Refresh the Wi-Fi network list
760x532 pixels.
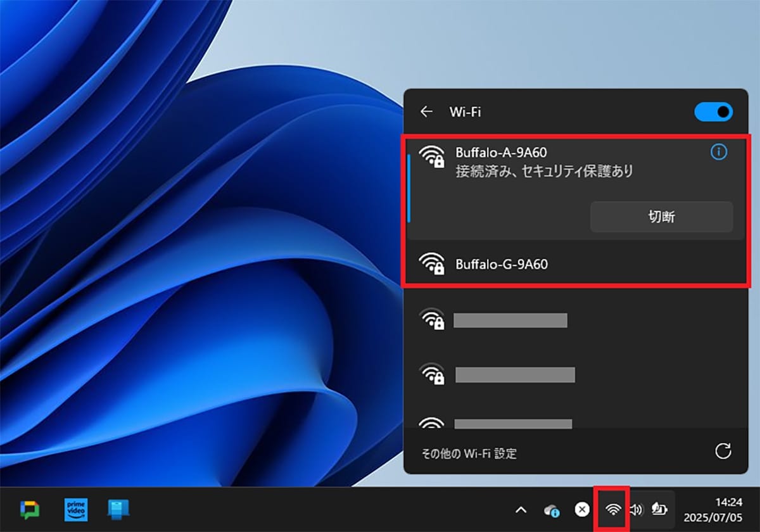tap(723, 451)
